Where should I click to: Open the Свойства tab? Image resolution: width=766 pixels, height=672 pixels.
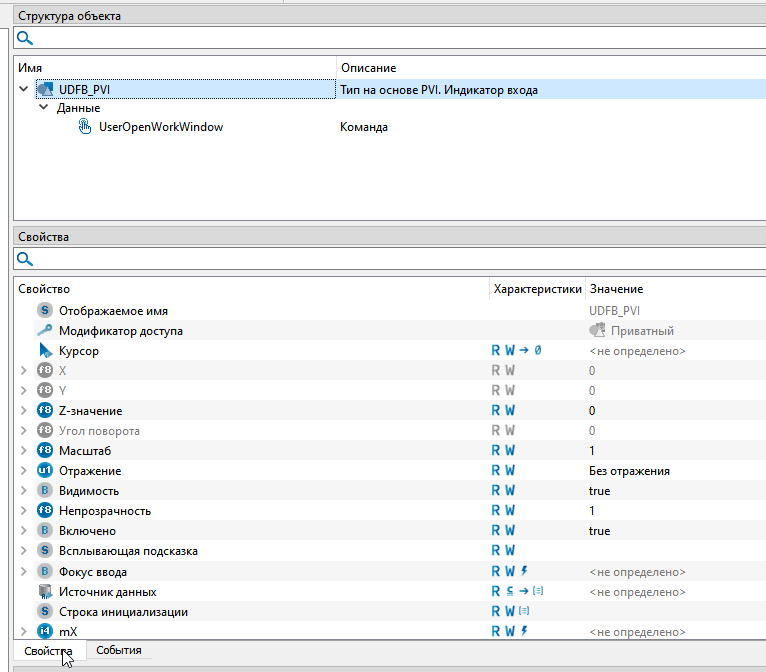pos(48,651)
